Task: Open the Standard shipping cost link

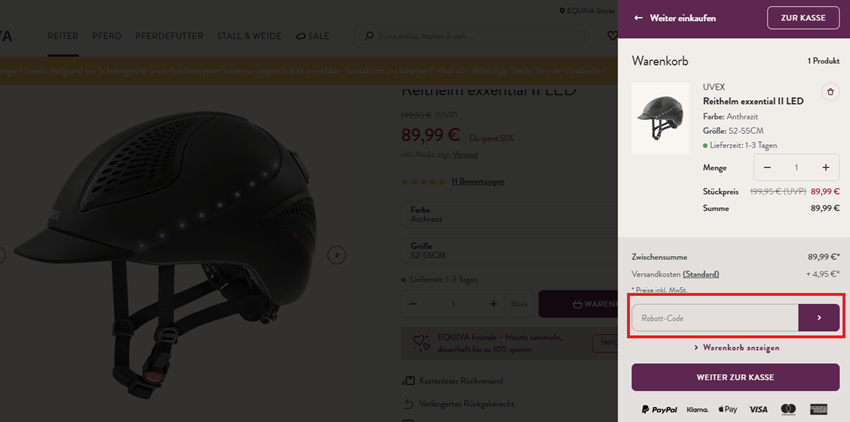Action: (x=700, y=274)
